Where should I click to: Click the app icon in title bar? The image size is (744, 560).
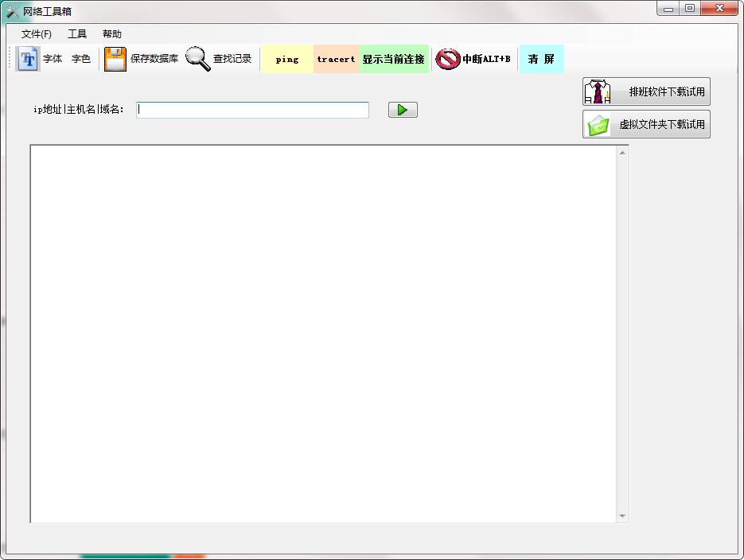[13, 11]
